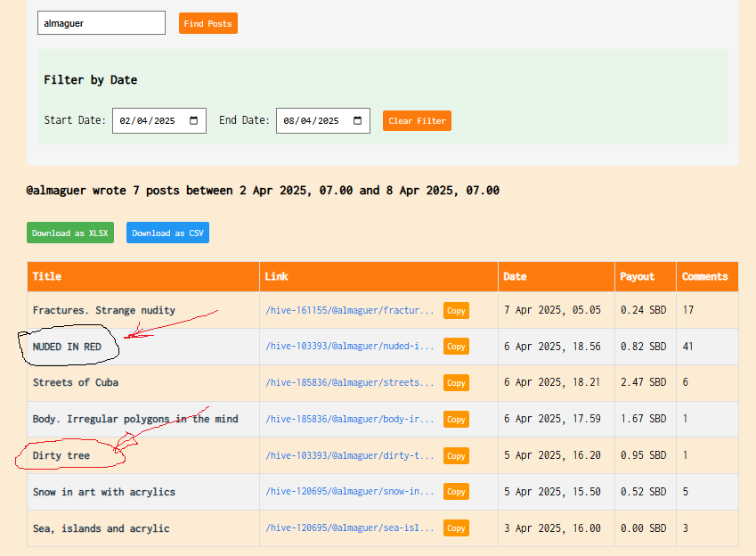Open the dirty-t... post link
This screenshot has width=756, height=556.
click(350, 455)
